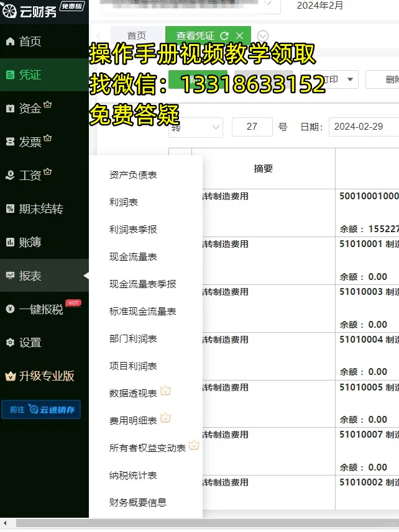Viewport: 399px width, 532px height.
Task: Click the 升级专业版 upgrade link
Action: click(47, 376)
